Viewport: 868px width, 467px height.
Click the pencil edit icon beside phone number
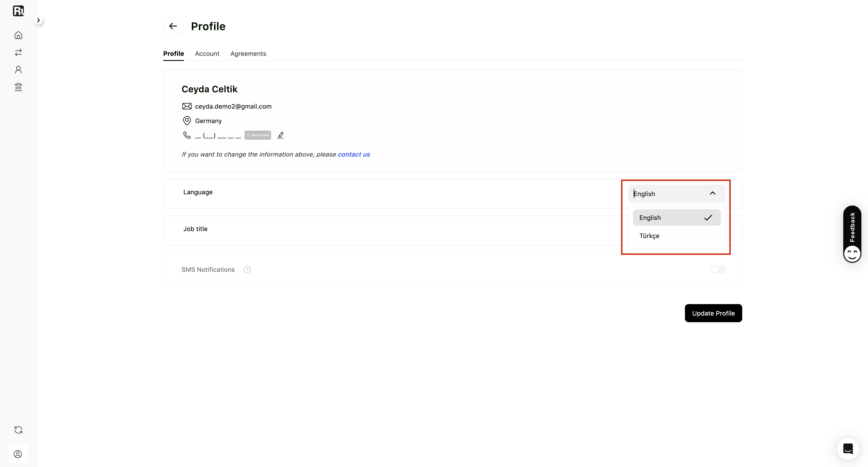(280, 135)
